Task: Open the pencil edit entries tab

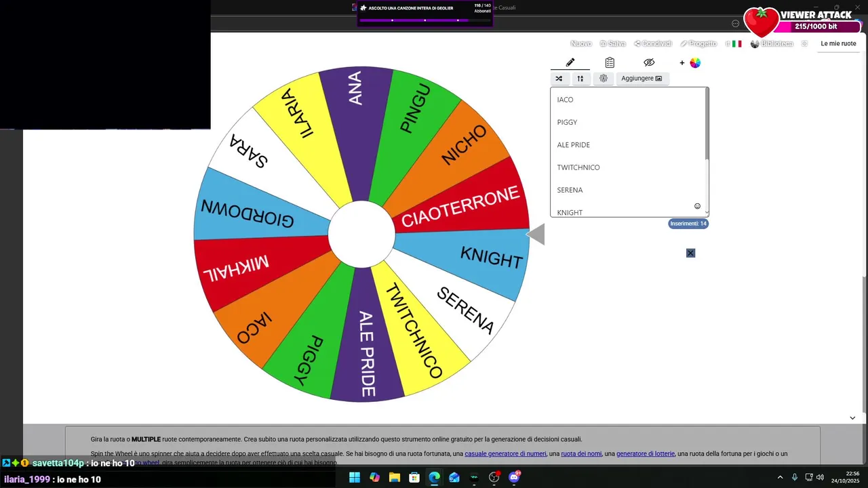Action: 570,62
